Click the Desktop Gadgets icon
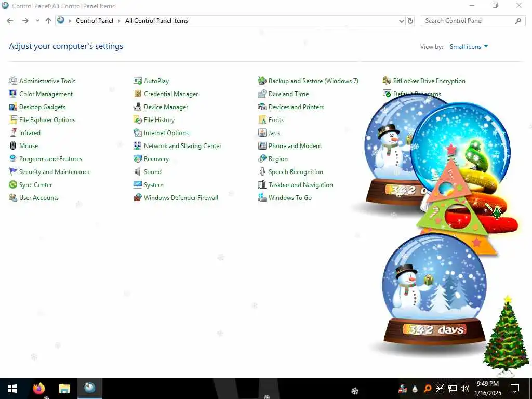Image resolution: width=532 pixels, height=399 pixels. click(13, 107)
